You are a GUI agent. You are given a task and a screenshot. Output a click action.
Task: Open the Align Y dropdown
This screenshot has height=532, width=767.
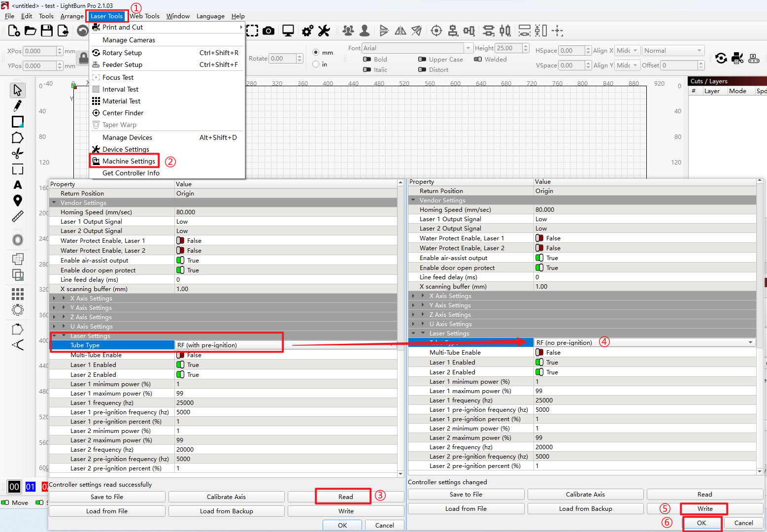pyautogui.click(x=628, y=65)
